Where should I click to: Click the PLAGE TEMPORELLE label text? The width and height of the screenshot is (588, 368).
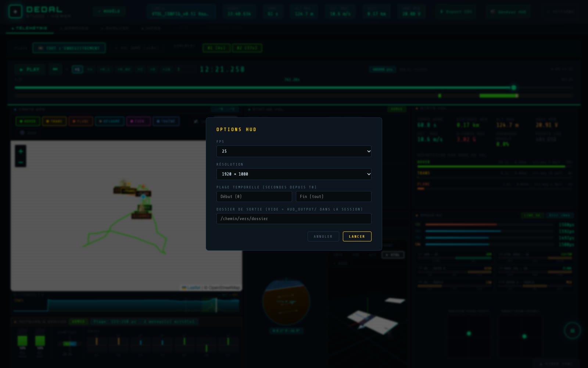click(x=266, y=187)
